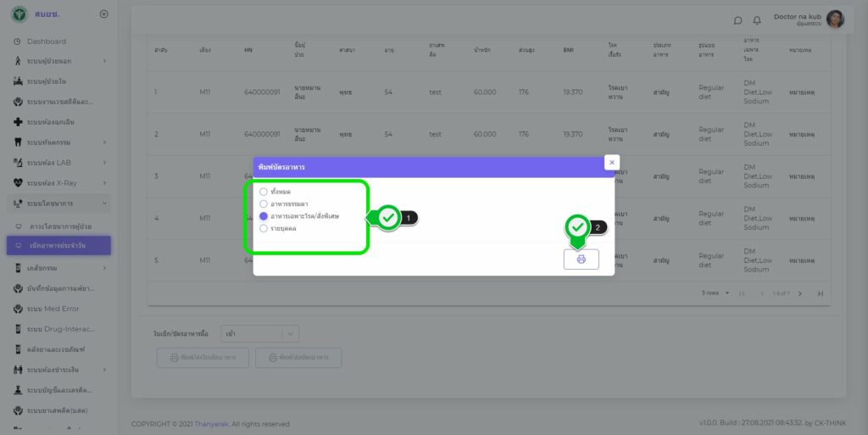Select the รายบุคคล radio option
The image size is (868, 435).
coord(264,228)
